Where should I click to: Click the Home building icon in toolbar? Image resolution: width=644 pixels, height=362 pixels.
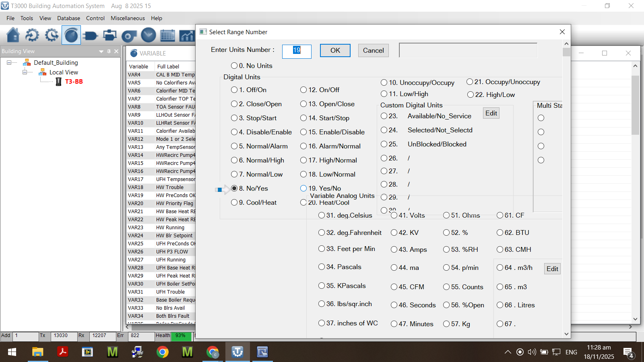(x=13, y=35)
